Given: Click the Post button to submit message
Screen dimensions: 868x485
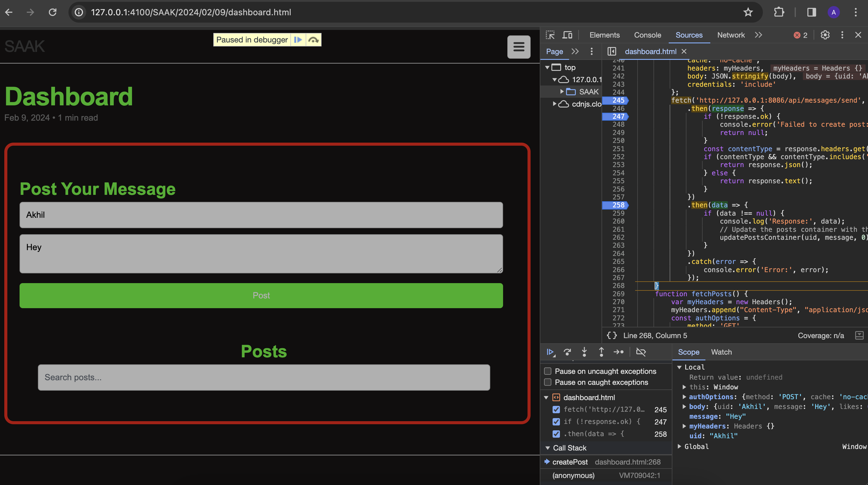Looking at the screenshot, I should pyautogui.click(x=261, y=295).
